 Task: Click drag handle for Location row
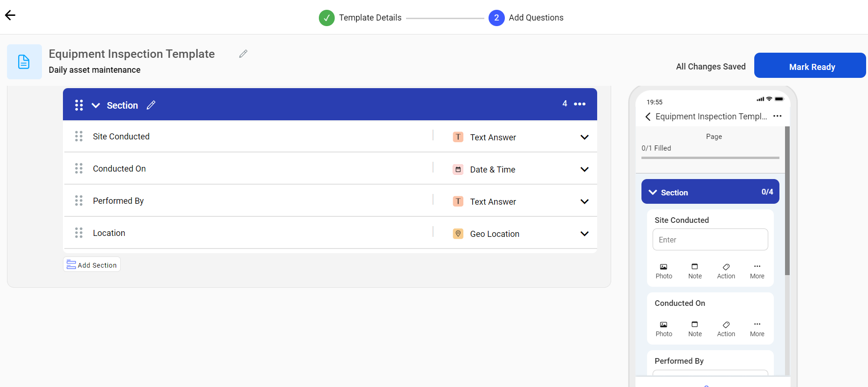[x=79, y=233]
